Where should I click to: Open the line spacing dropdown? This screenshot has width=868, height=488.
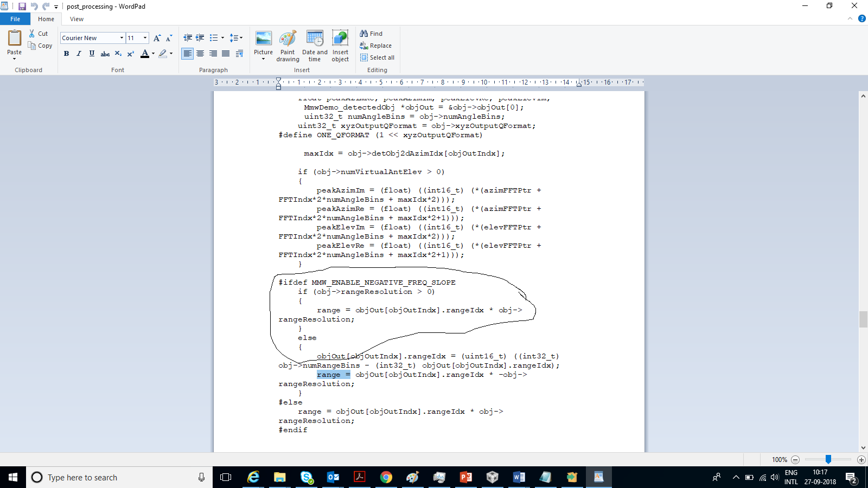pyautogui.click(x=236, y=38)
